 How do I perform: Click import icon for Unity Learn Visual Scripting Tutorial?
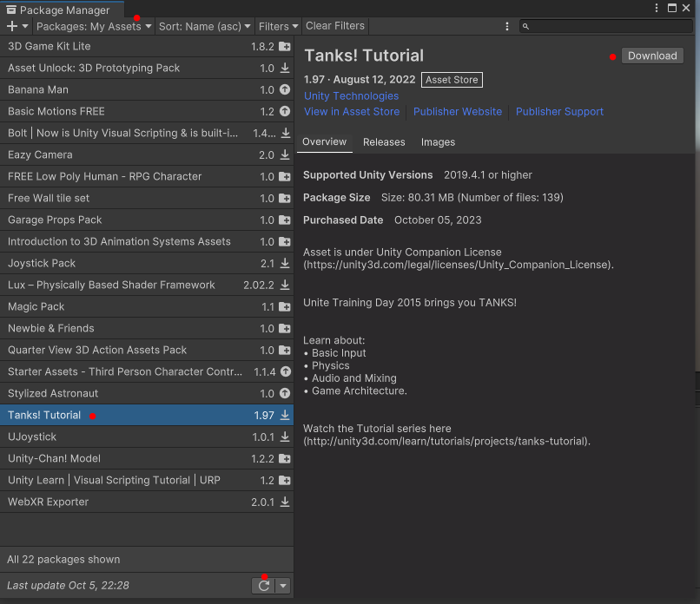tap(285, 481)
